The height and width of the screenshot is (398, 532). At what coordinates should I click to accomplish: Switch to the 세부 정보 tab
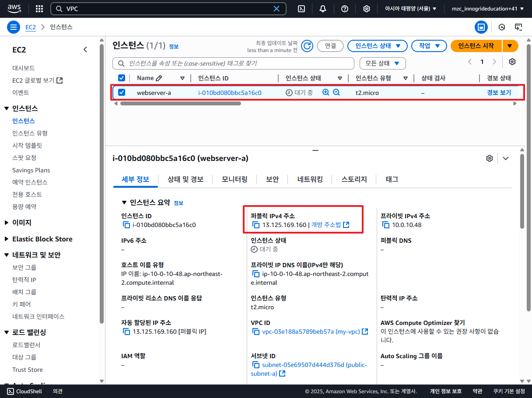tap(135, 179)
